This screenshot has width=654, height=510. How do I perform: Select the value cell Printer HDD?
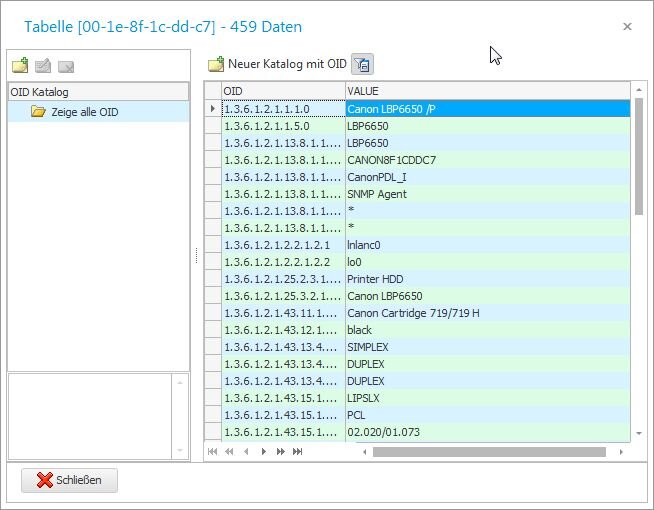tap(488, 279)
